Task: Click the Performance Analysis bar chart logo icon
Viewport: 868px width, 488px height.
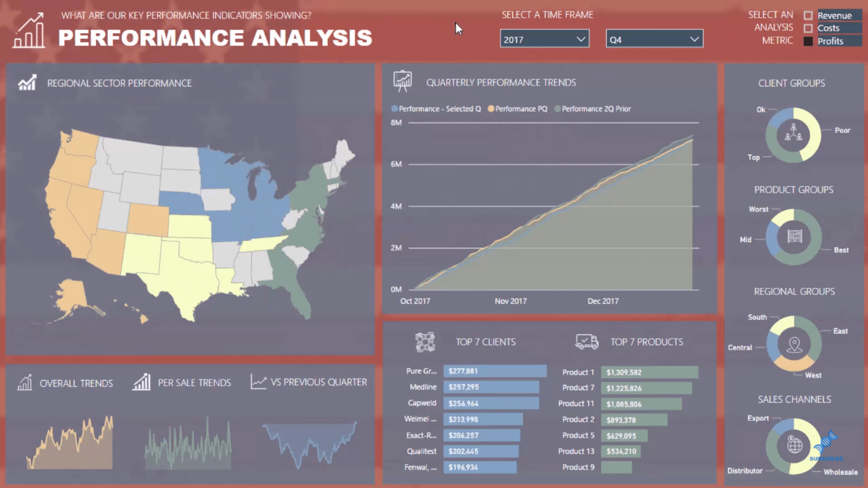Action: pyautogui.click(x=29, y=30)
